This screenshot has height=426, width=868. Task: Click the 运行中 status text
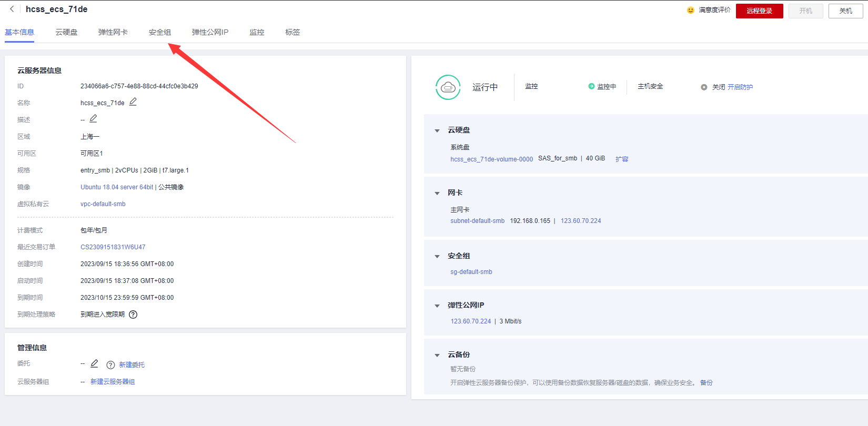coord(485,87)
